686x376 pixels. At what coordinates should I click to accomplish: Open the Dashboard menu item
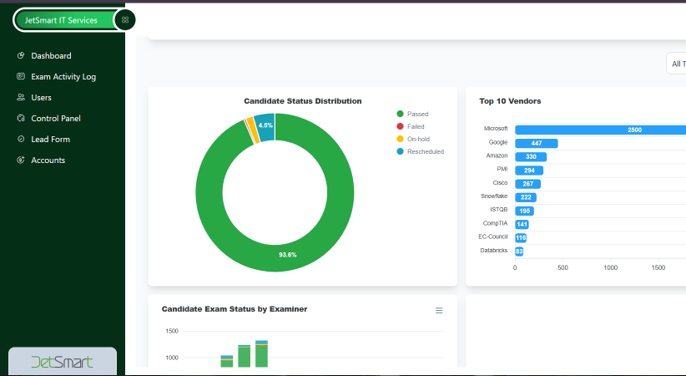(51, 56)
